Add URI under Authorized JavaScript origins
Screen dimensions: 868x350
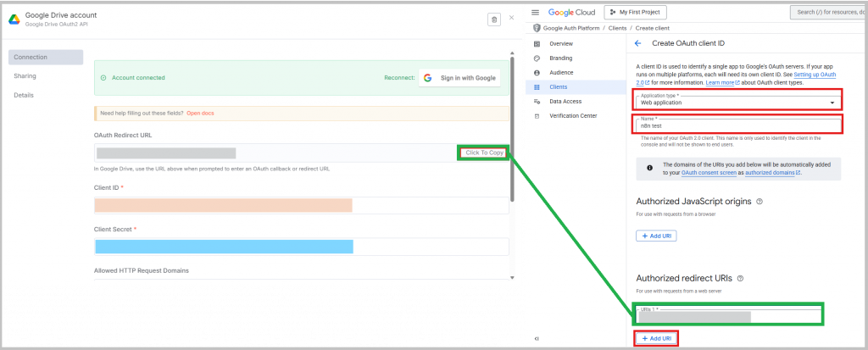pos(656,236)
